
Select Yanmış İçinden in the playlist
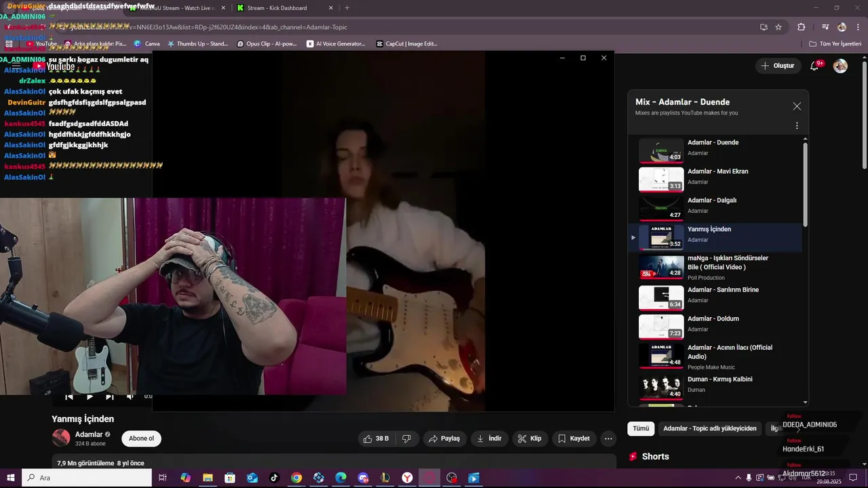(x=715, y=238)
